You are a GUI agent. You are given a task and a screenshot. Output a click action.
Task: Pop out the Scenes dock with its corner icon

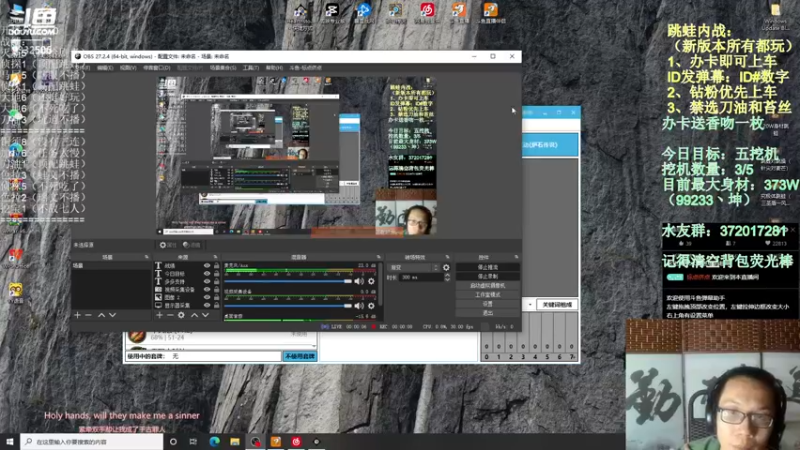click(x=146, y=257)
